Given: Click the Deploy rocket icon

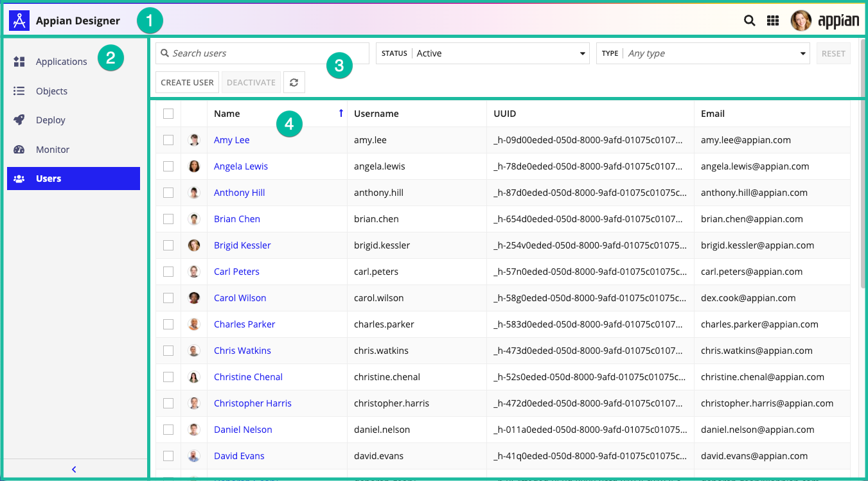Looking at the screenshot, I should click(19, 120).
